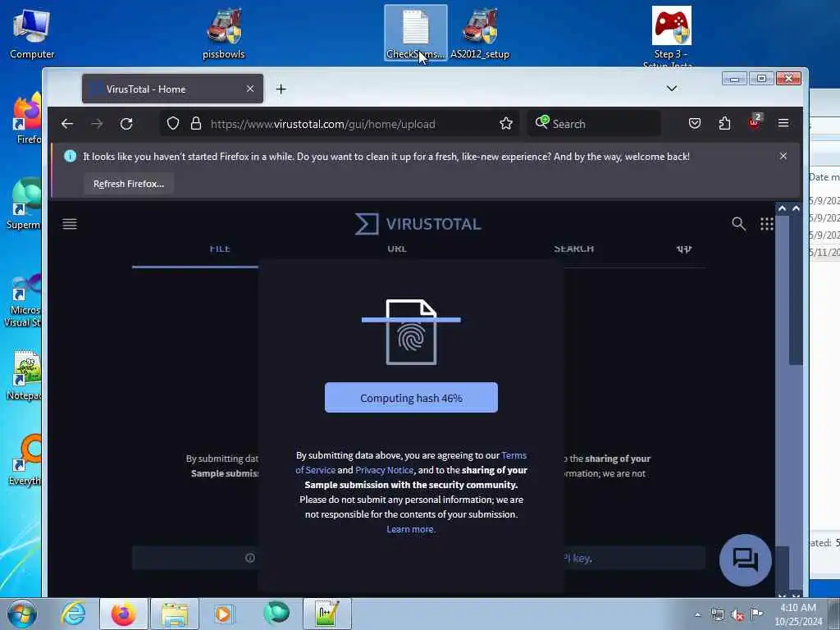Reload the VirusTotal page
Screen dimensions: 840x630
pyautogui.click(x=126, y=124)
